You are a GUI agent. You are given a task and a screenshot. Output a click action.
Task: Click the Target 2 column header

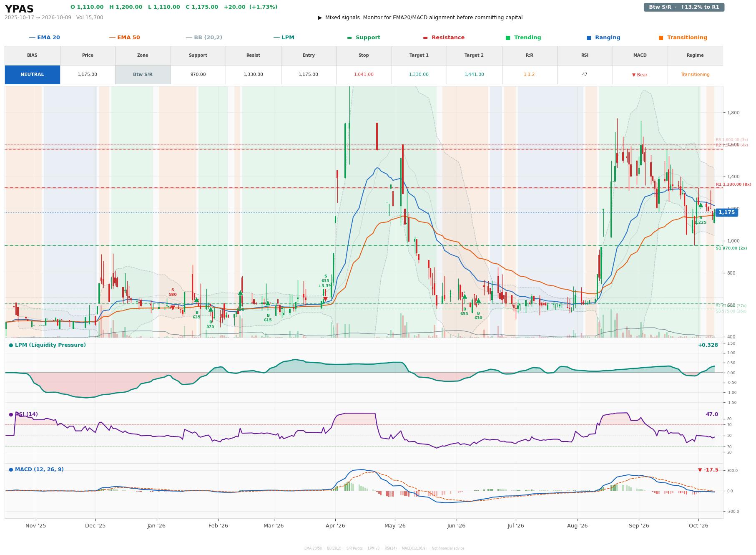[474, 55]
